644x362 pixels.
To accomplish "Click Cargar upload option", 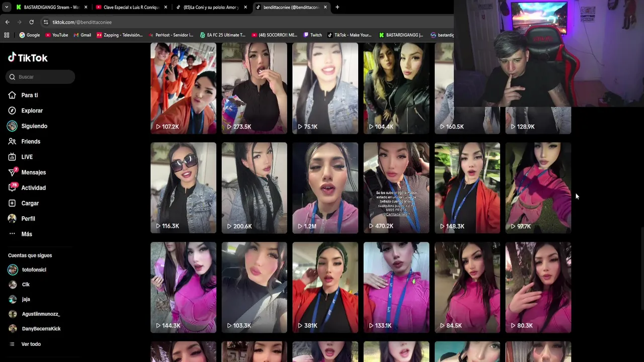I will click(24, 203).
